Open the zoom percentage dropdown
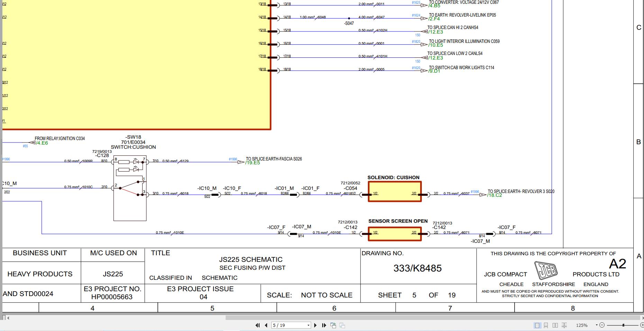 [596, 325]
